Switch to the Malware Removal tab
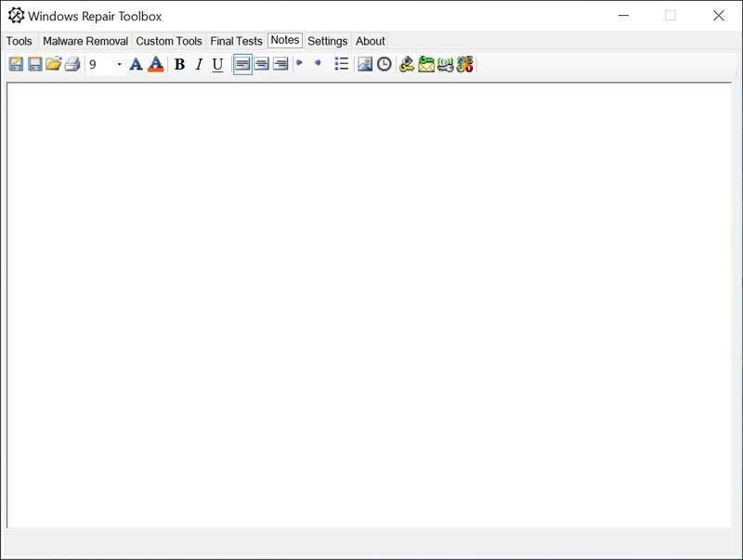The width and height of the screenshot is (743, 560). pyautogui.click(x=85, y=41)
